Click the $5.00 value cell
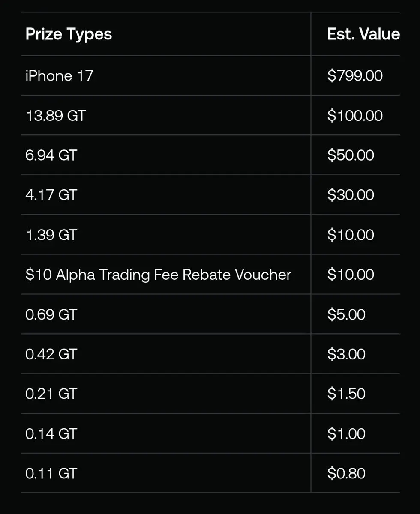This screenshot has width=420, height=514. click(x=346, y=314)
